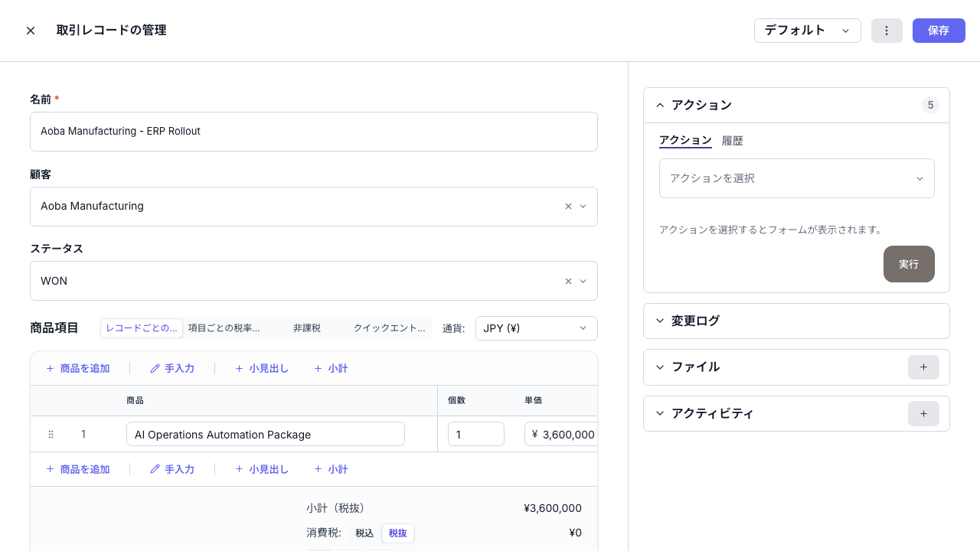The image size is (980, 551).
Task: Clear the WON ステータス with the × icon
Action: 568,281
